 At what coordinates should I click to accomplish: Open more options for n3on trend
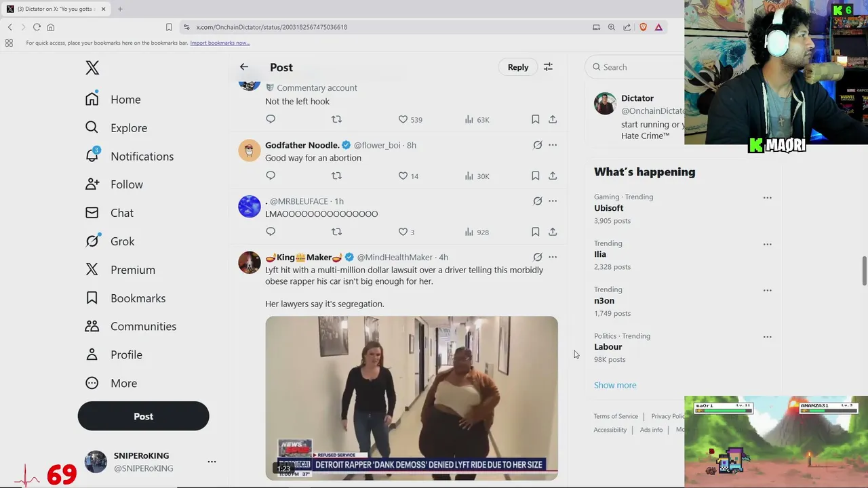767,290
